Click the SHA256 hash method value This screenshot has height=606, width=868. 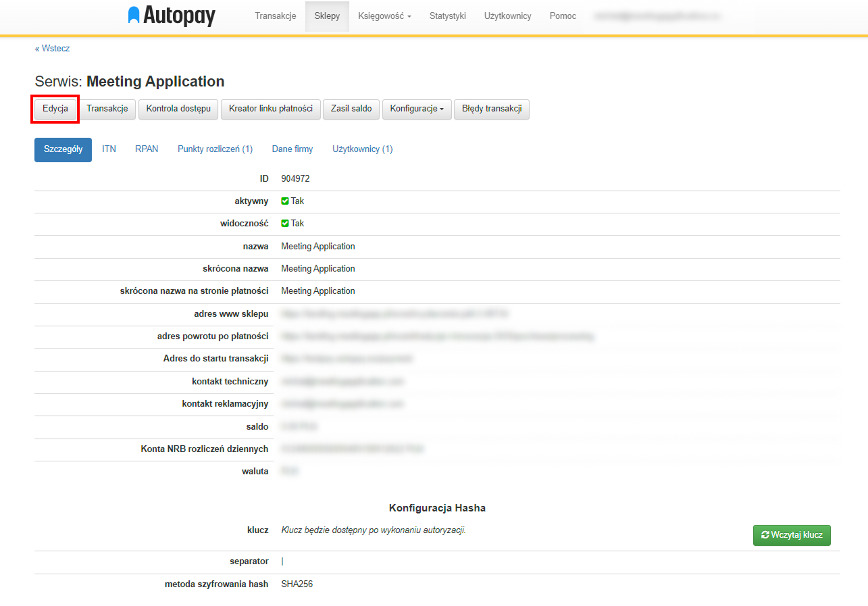pos(297,584)
